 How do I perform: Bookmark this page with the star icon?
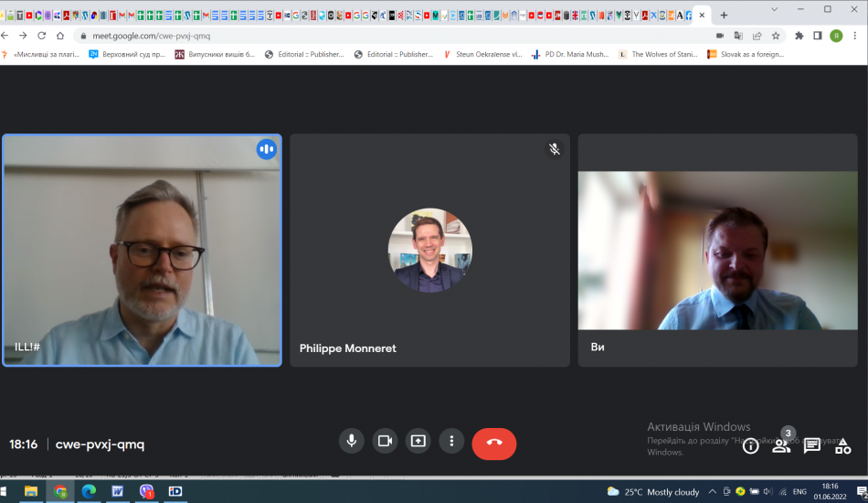tap(776, 36)
